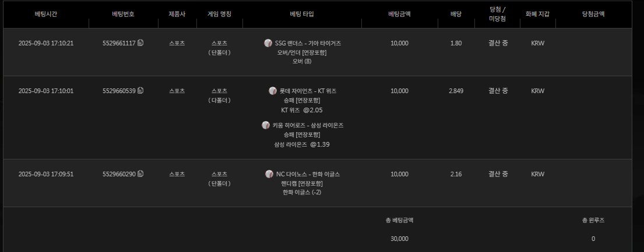Viewport: 644px width, 252px height.
Task: Sort by 베팅금액 column header
Action: (x=399, y=14)
